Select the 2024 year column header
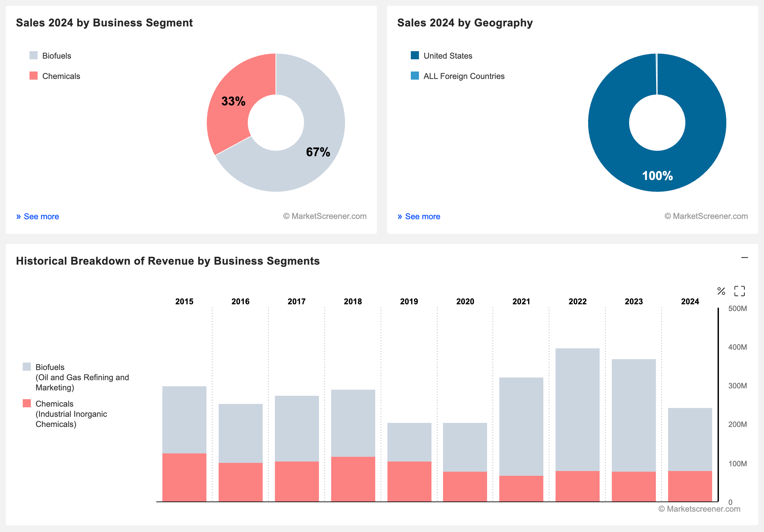The height and width of the screenshot is (532, 764). (x=690, y=301)
